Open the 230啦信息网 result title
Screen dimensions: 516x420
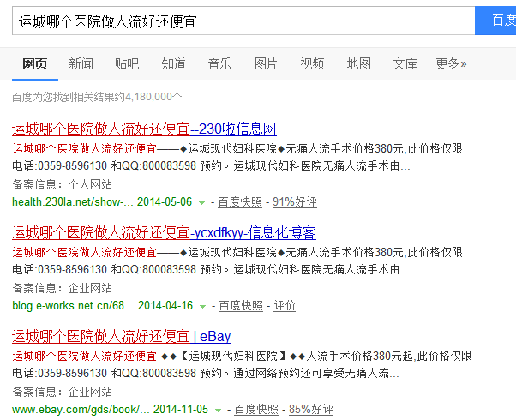[x=144, y=129]
